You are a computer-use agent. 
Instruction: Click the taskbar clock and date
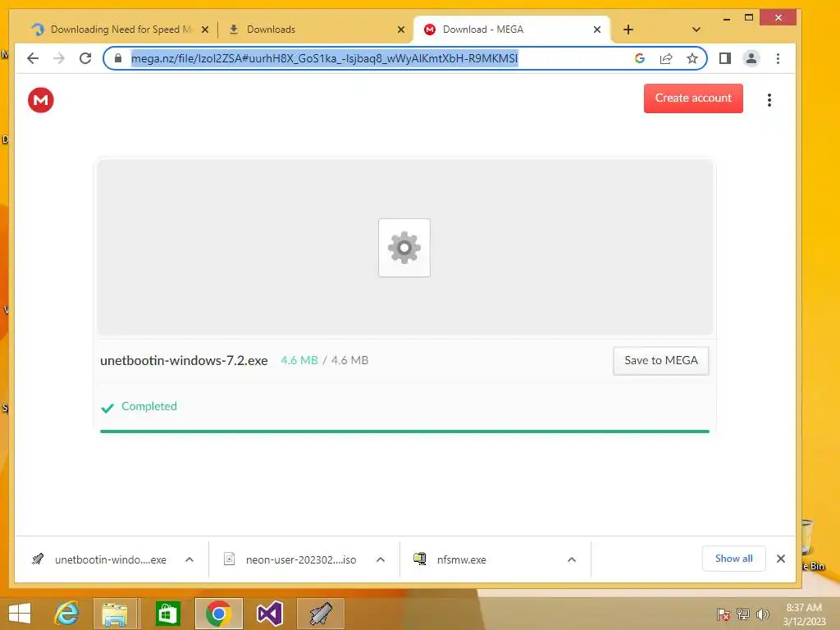804,614
